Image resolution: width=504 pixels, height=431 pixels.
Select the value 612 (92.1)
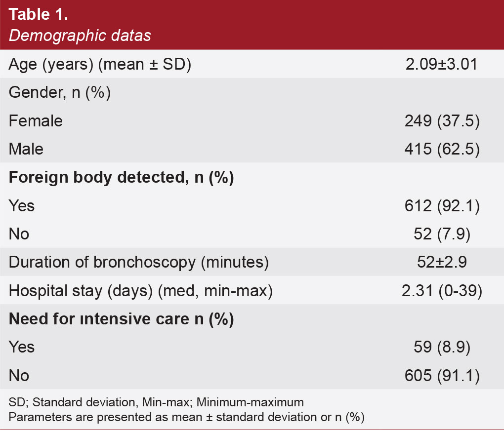442,206
